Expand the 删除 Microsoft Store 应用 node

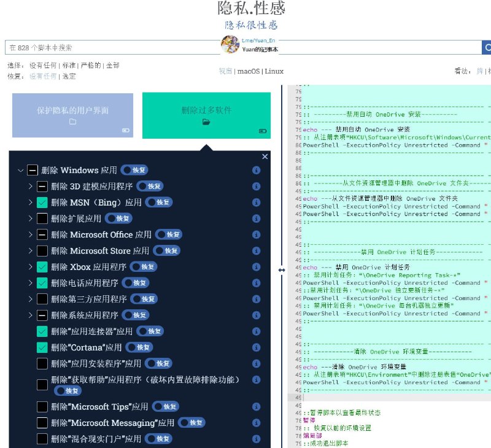(30, 251)
